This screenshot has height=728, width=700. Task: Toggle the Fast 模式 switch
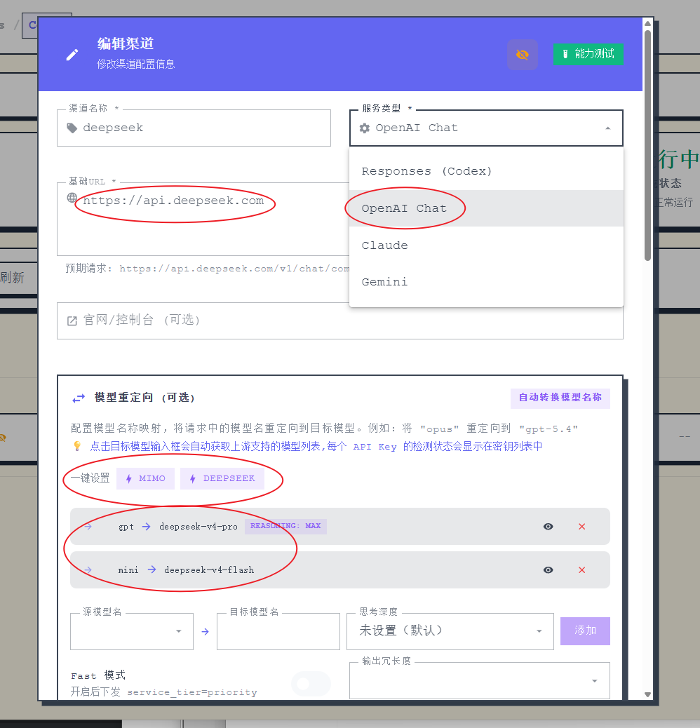tap(311, 683)
